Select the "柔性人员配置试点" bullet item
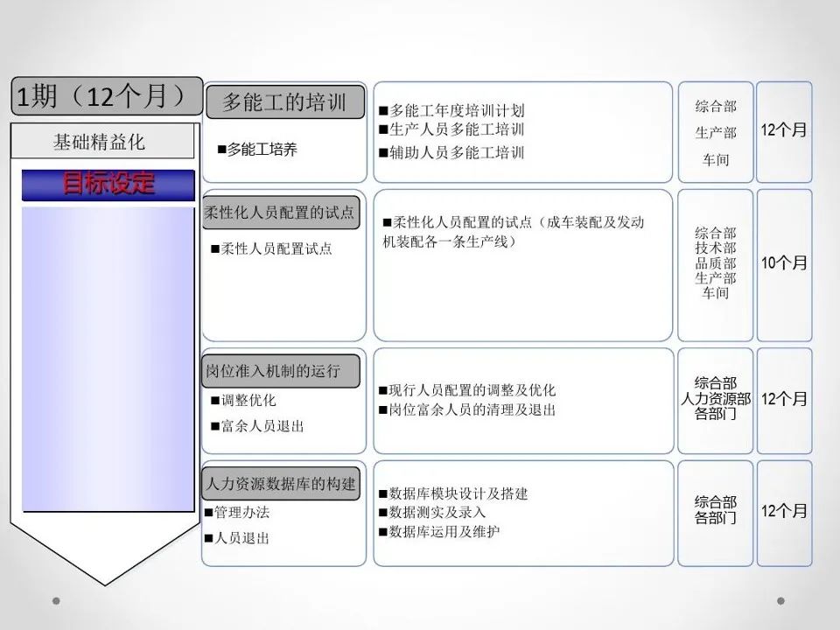 point(271,248)
